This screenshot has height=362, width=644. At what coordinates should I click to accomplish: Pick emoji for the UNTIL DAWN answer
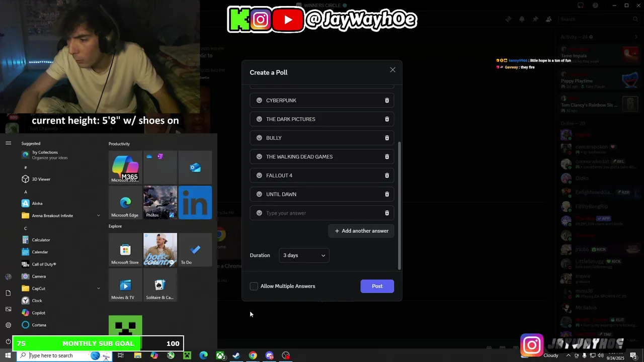click(x=259, y=194)
